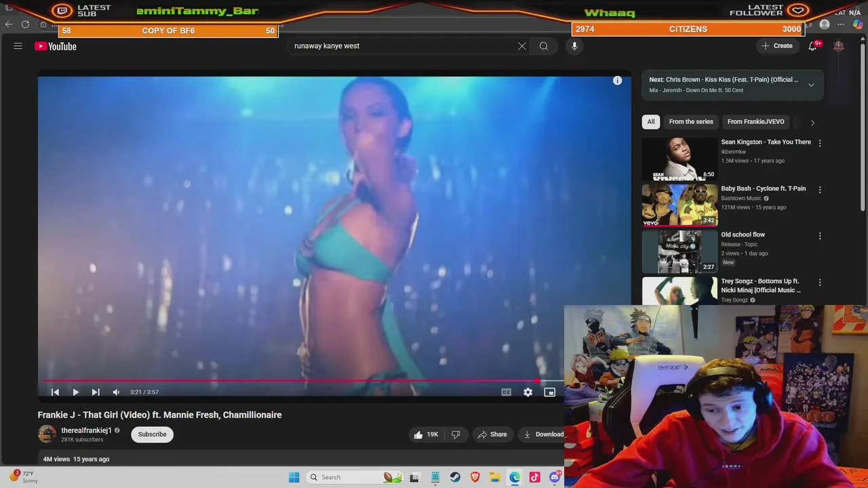Open TikTok app from the taskbar

click(534, 477)
